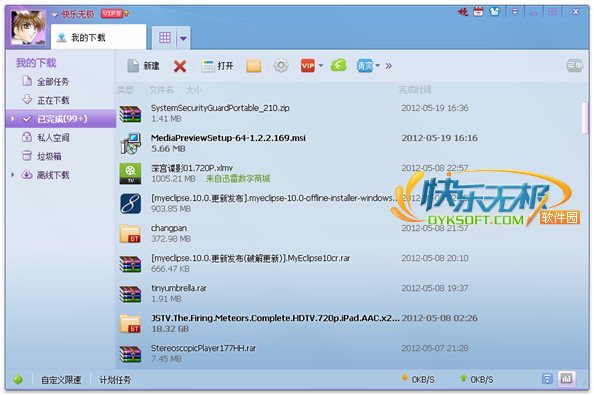Screen dimensions: 594x395
Task: Click the grid view tab icon
Action: [165, 37]
